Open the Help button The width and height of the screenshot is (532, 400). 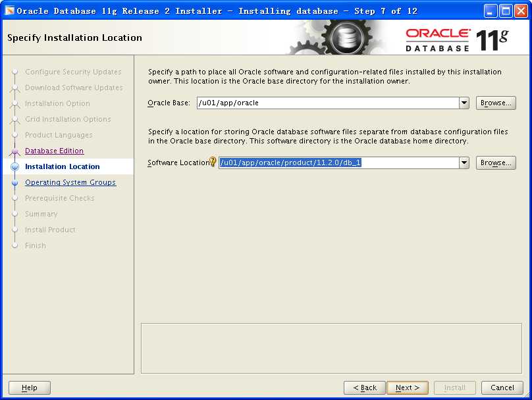30,387
